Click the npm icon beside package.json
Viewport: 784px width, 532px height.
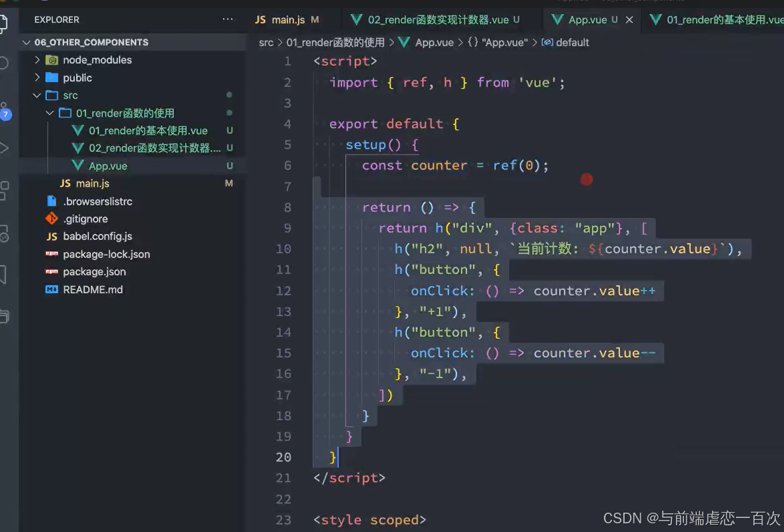[x=51, y=271]
